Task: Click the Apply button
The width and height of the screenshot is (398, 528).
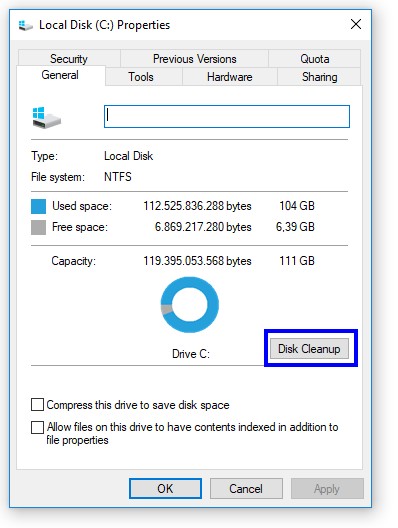Action: [x=327, y=488]
